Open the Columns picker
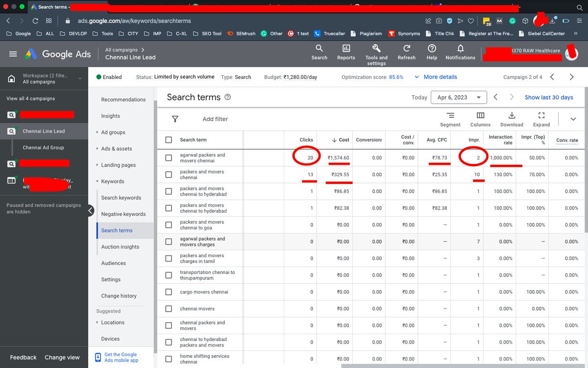 pos(480,119)
